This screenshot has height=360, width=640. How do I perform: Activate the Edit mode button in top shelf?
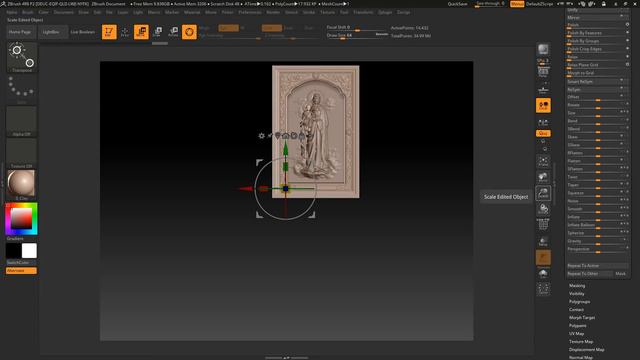click(109, 32)
